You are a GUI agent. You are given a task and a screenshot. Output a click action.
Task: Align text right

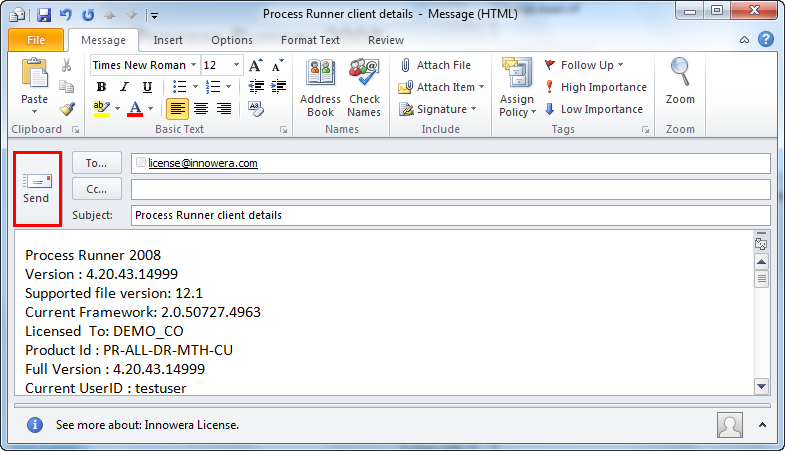(x=224, y=109)
